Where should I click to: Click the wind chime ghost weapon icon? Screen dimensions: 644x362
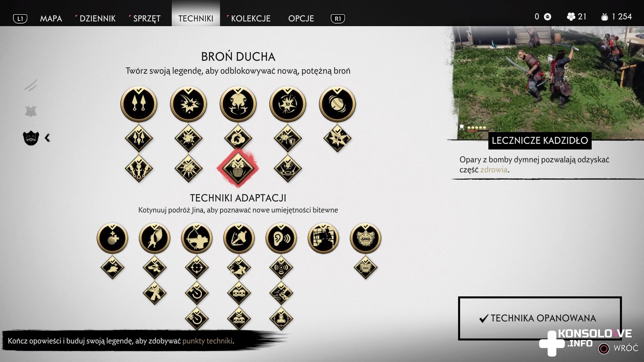tap(337, 104)
